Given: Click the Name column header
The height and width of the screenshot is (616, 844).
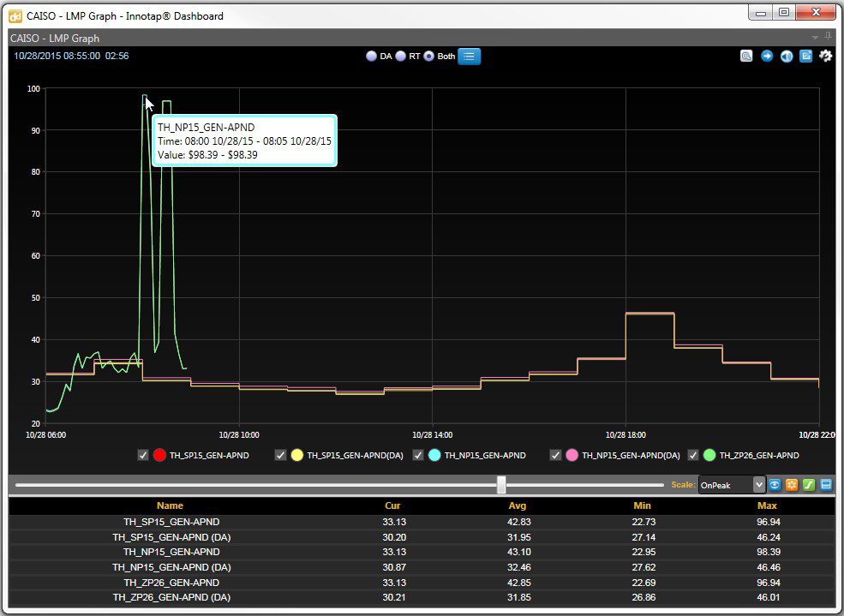Looking at the screenshot, I should point(171,505).
